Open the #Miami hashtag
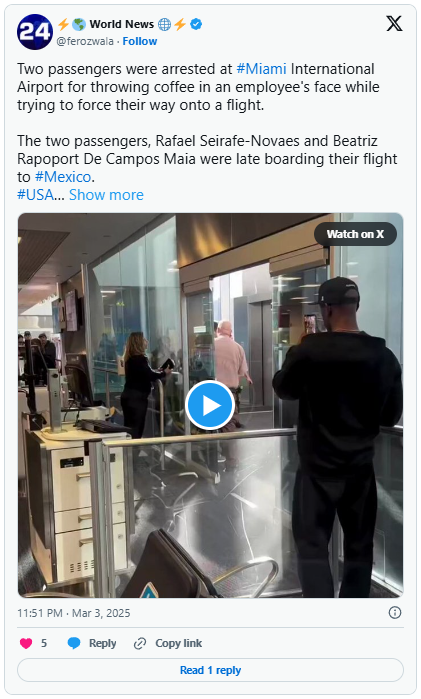This screenshot has height=699, width=421. [x=261, y=69]
